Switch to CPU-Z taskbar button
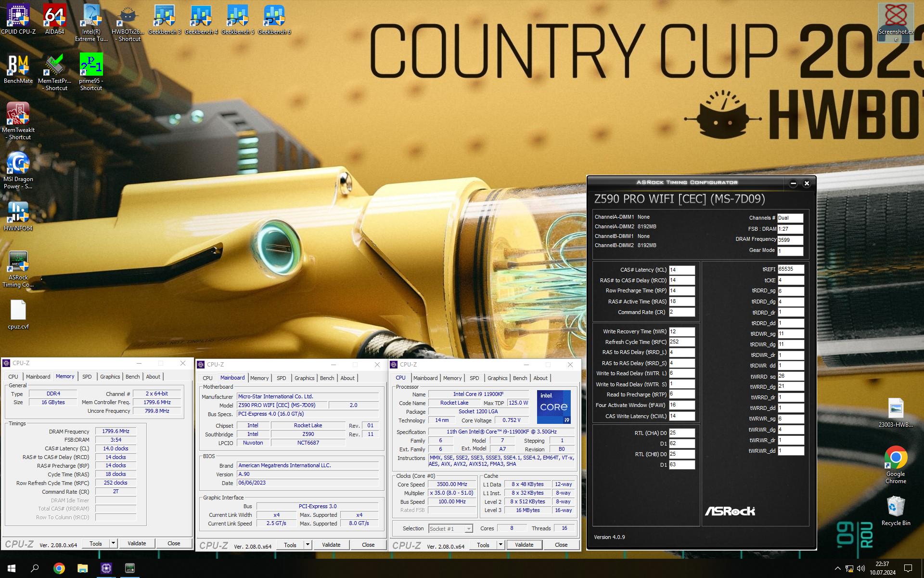Image resolution: width=924 pixels, height=578 pixels. click(x=106, y=568)
